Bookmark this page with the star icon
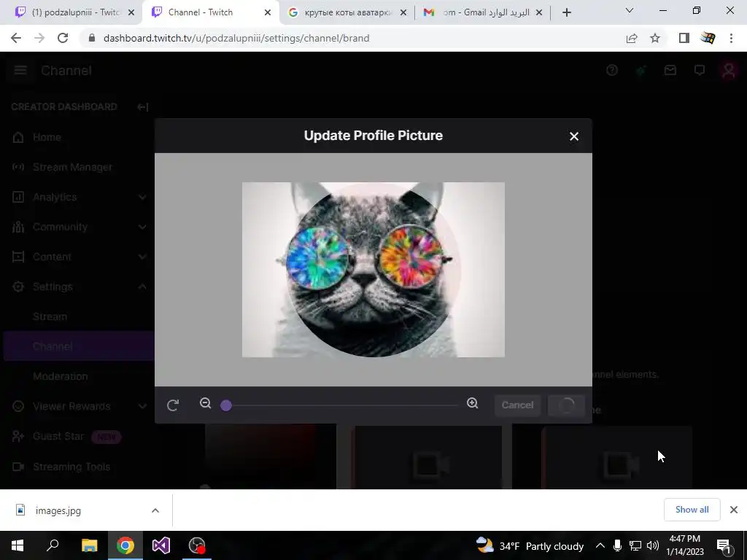Viewport: 747px width, 560px height. [655, 38]
